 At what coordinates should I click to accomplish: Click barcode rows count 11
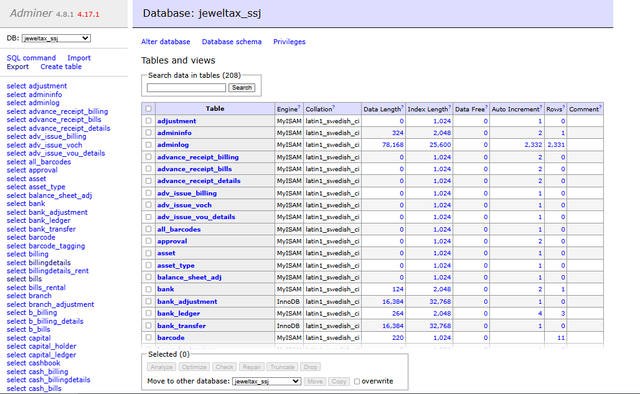pyautogui.click(x=561, y=338)
